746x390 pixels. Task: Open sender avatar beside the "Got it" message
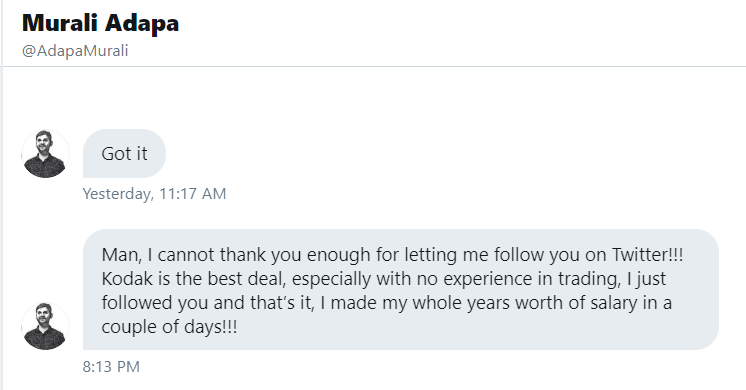click(x=46, y=154)
